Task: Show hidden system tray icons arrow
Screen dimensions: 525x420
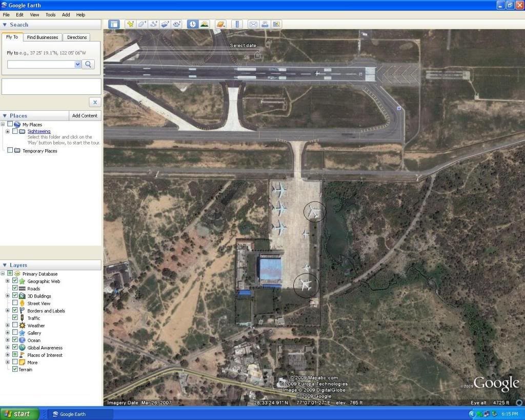Action: click(472, 414)
